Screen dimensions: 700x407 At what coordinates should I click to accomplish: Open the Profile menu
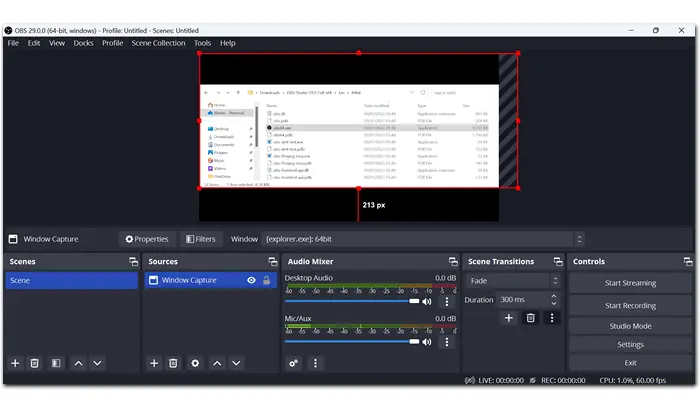112,43
